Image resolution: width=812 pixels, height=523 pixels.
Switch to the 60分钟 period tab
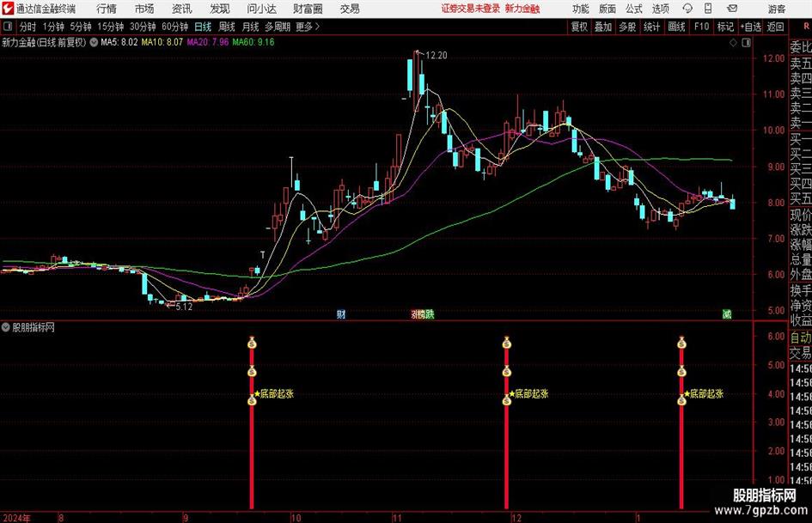pyautogui.click(x=175, y=27)
